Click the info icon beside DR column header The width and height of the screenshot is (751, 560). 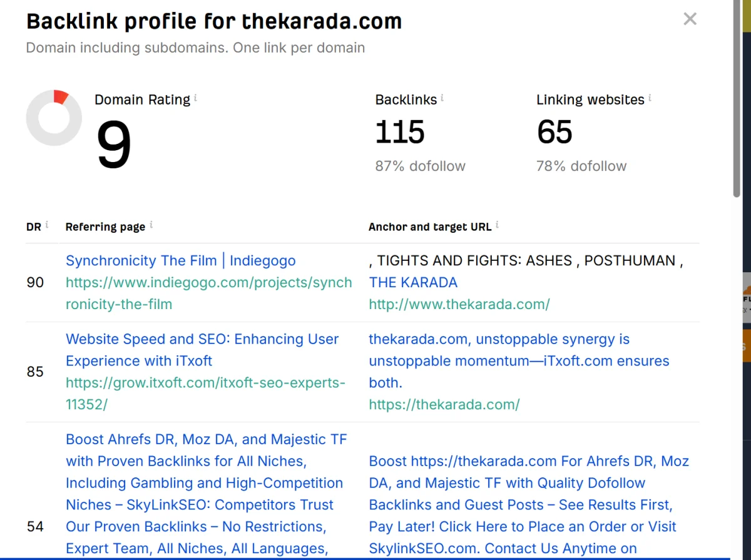click(x=47, y=225)
